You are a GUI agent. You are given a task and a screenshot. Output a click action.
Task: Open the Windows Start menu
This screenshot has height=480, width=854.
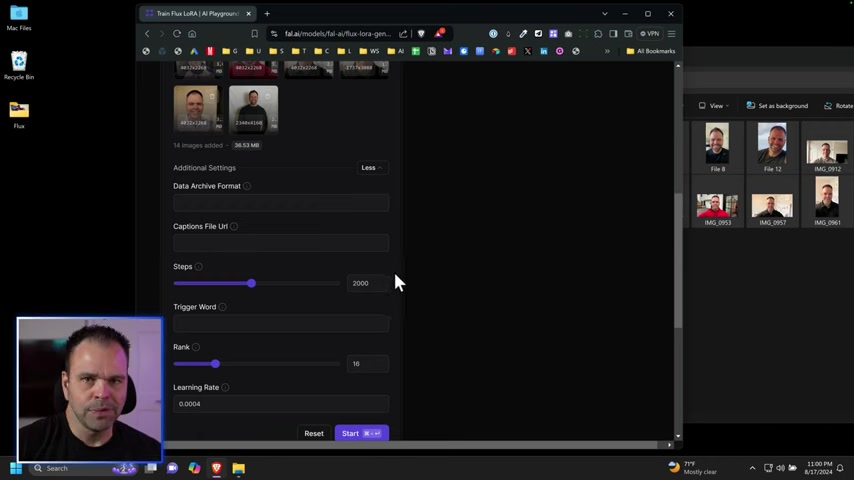(16, 469)
